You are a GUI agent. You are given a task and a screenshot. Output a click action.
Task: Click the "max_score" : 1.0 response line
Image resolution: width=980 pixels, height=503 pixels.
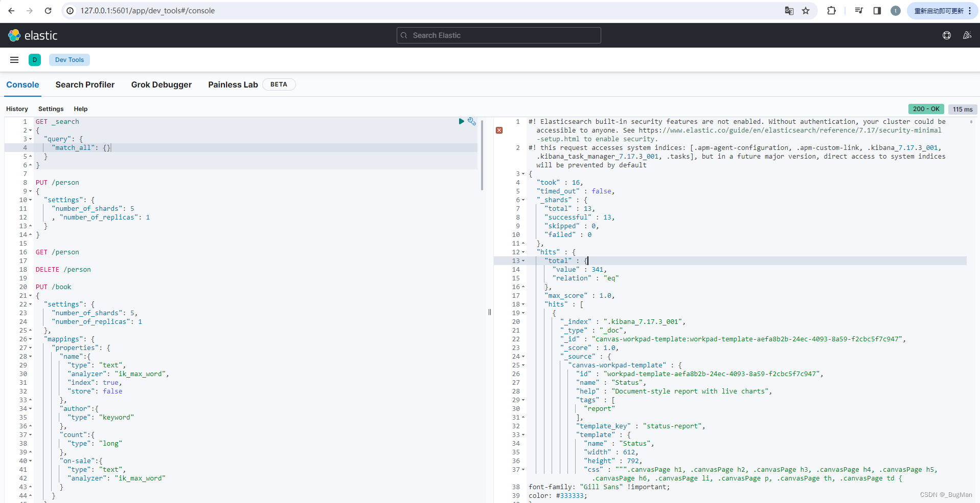tap(579, 296)
